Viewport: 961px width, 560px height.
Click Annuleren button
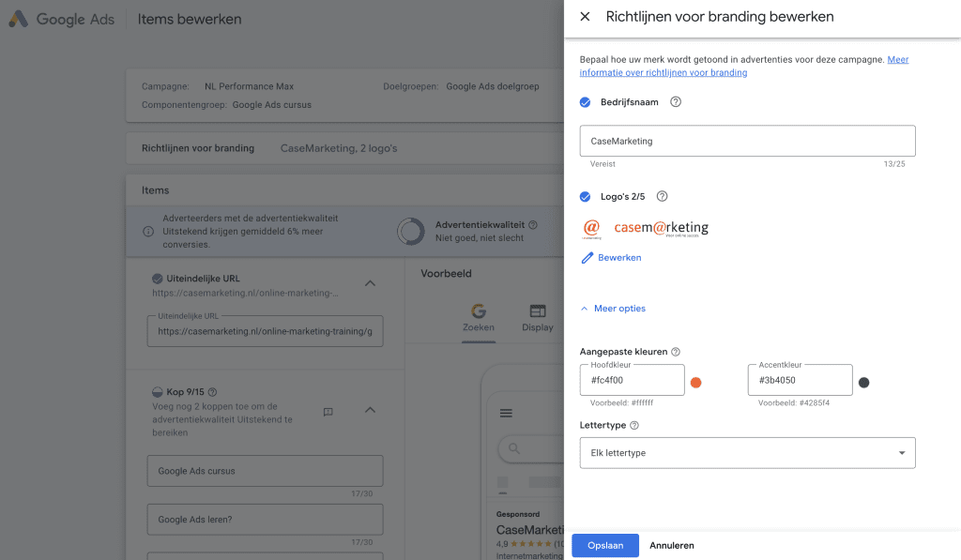(672, 545)
